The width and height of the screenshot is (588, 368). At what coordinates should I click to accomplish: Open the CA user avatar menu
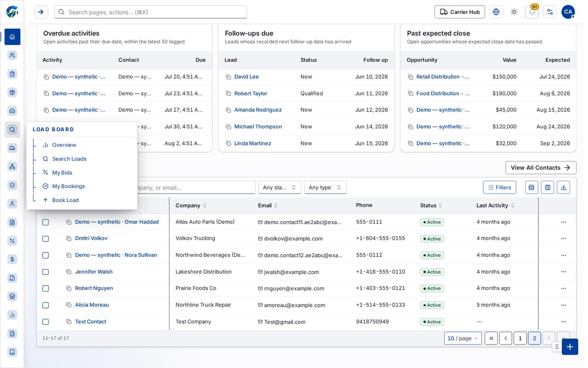(x=568, y=12)
